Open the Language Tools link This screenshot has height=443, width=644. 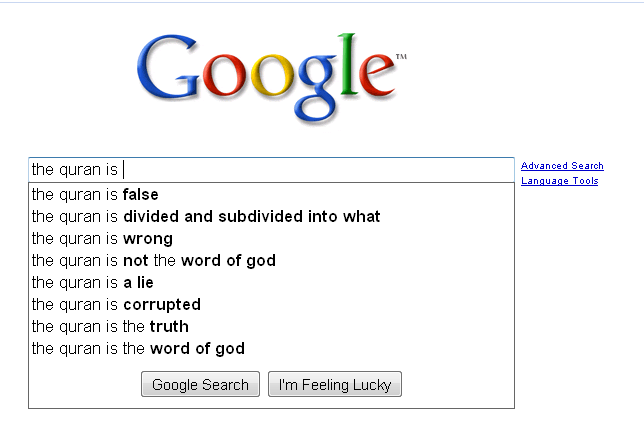[x=559, y=181]
